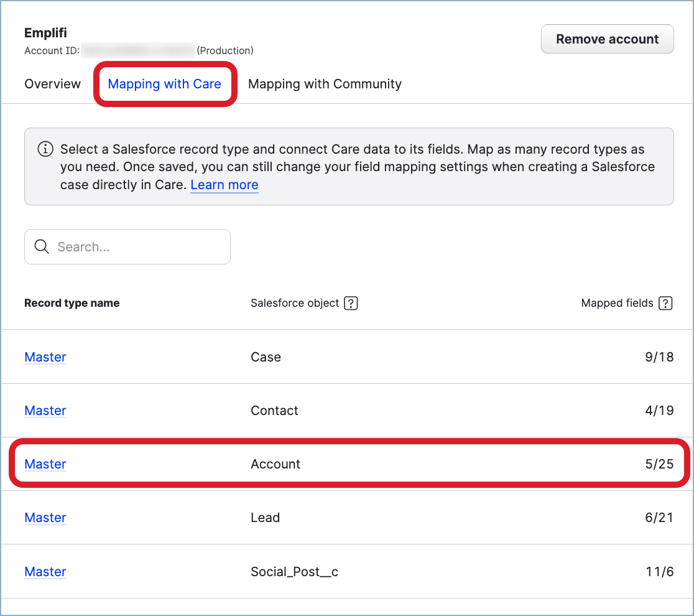This screenshot has height=616, width=694.
Task: Click the Emplifi account title
Action: pyautogui.click(x=45, y=33)
